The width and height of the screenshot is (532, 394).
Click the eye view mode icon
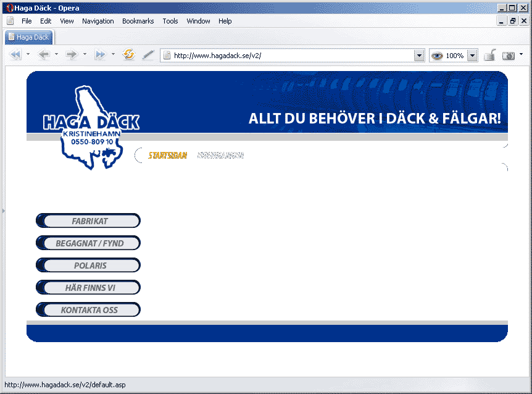click(x=437, y=56)
